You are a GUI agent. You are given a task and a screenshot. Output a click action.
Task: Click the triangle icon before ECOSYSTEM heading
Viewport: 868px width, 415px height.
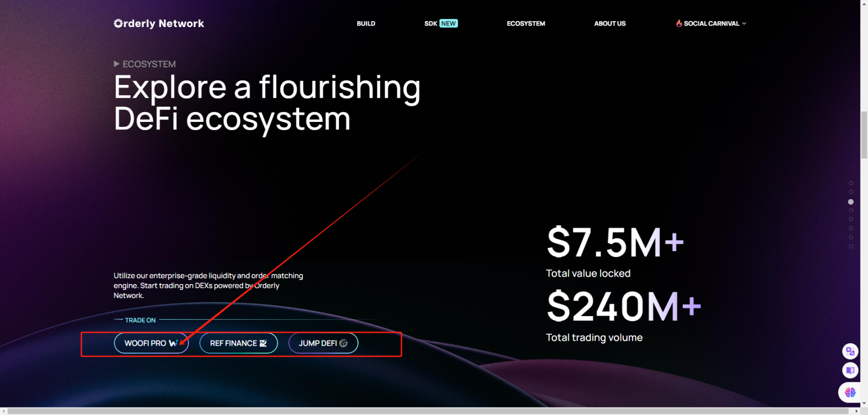click(x=117, y=64)
